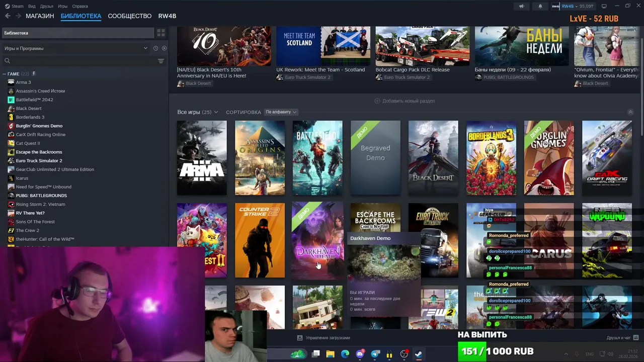Open the Библиотека home button
Image resolution: width=644 pixels, height=362 pixels.
click(78, 33)
